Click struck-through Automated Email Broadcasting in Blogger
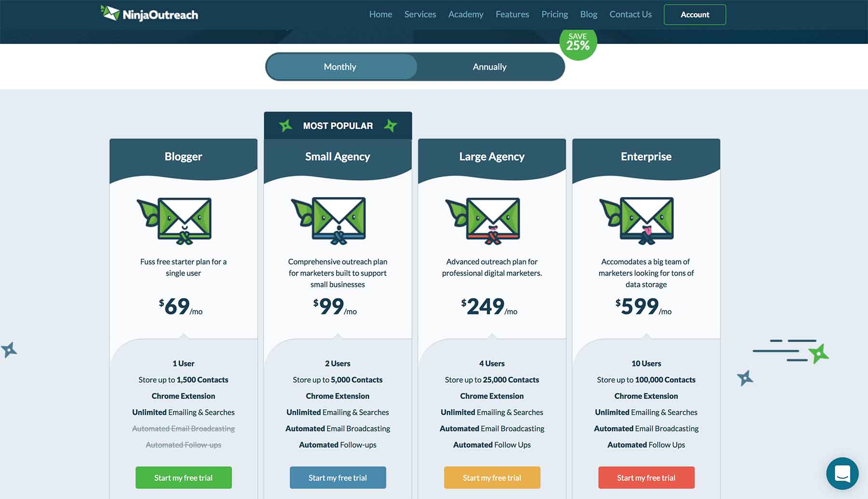This screenshot has width=868, height=499. [x=183, y=429]
